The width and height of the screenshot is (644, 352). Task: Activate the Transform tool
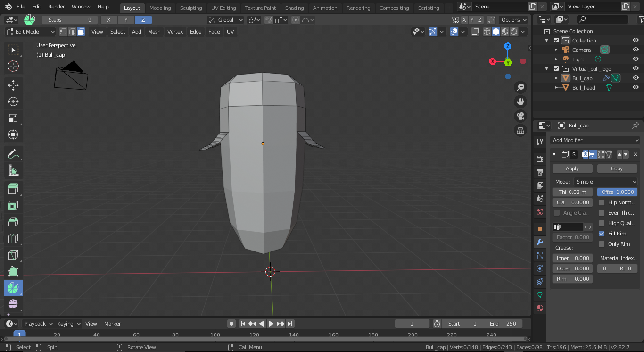click(x=13, y=134)
